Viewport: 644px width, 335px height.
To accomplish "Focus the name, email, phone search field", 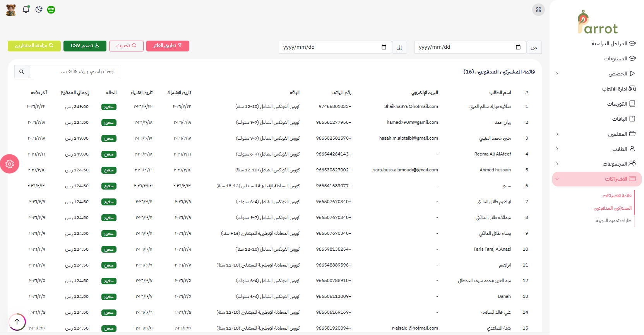I will (x=74, y=72).
